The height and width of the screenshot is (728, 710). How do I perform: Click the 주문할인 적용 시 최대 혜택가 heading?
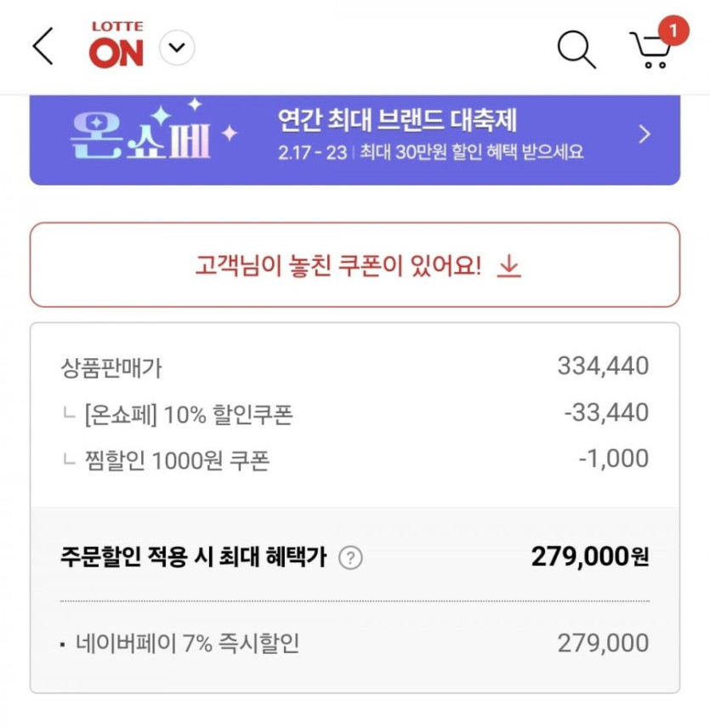tap(194, 558)
